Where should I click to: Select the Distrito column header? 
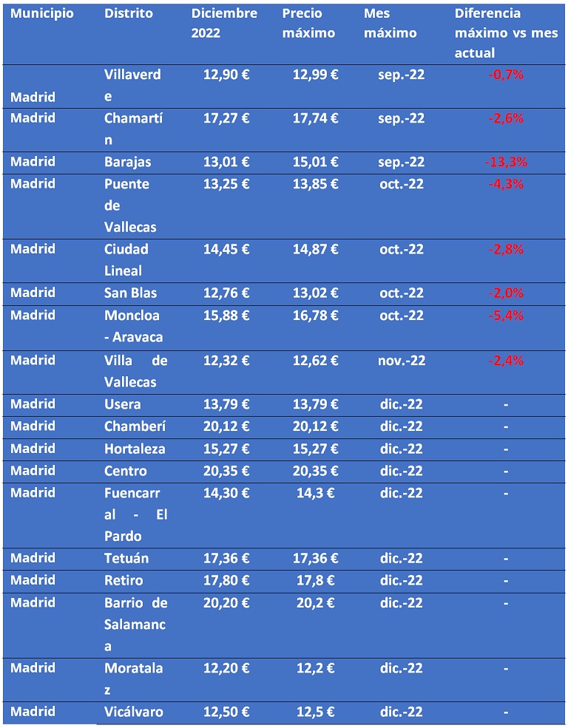tap(129, 13)
